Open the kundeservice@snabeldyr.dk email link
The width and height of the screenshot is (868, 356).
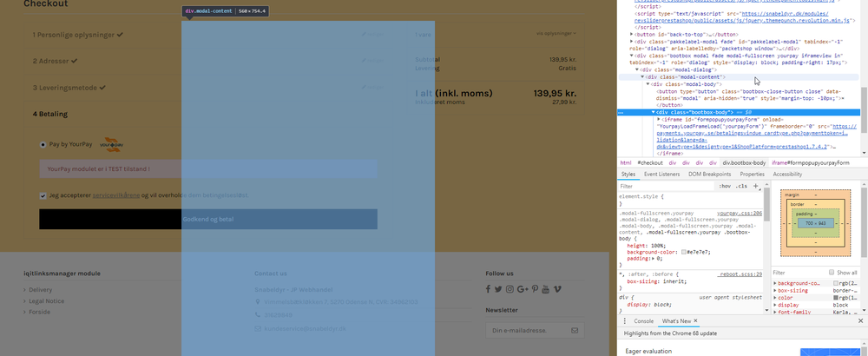tap(305, 328)
